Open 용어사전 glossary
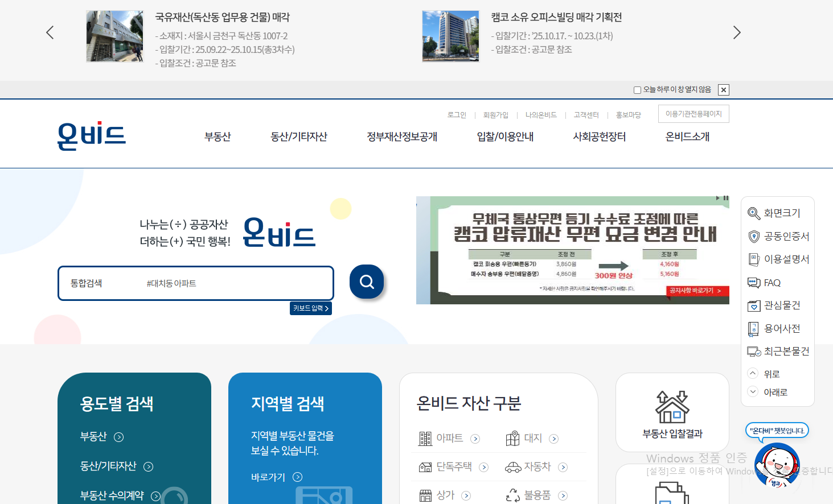The image size is (833, 504). [x=774, y=329]
